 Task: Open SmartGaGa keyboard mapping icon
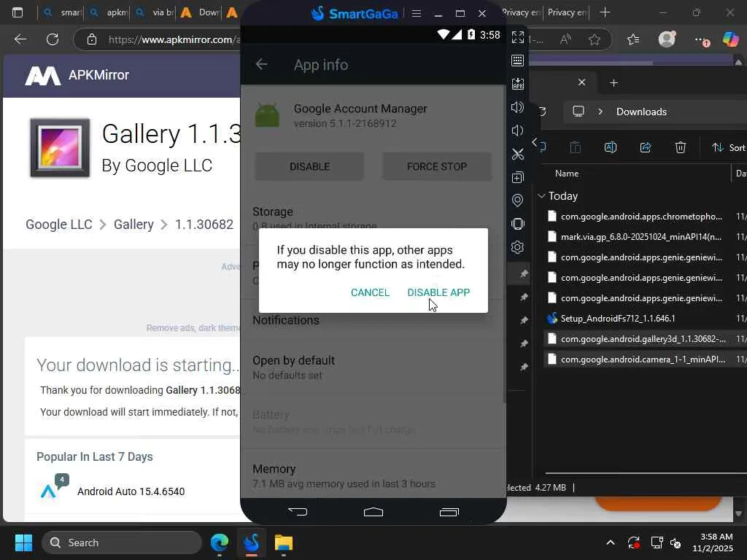coord(517,61)
